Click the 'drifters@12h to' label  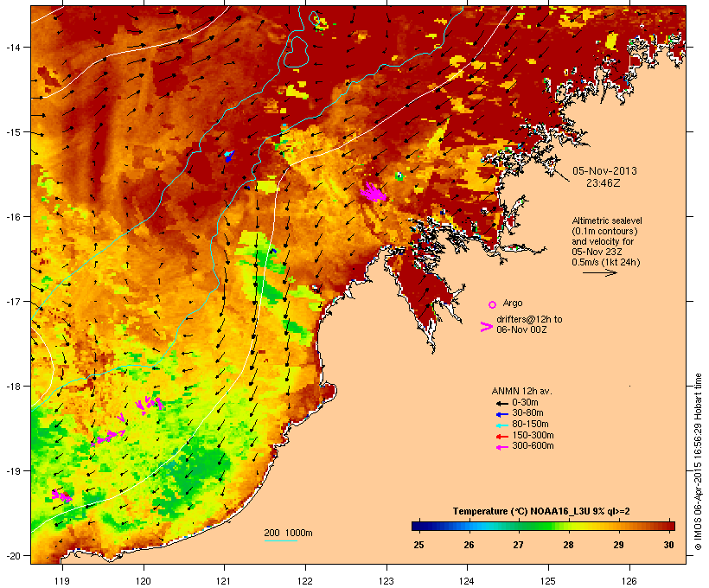coord(529,319)
